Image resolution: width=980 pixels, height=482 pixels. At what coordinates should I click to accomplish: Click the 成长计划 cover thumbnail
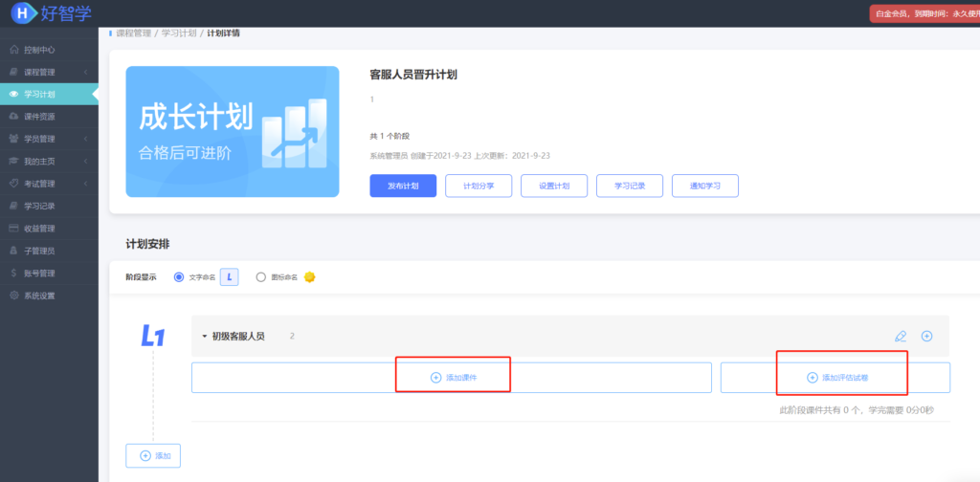point(233,132)
